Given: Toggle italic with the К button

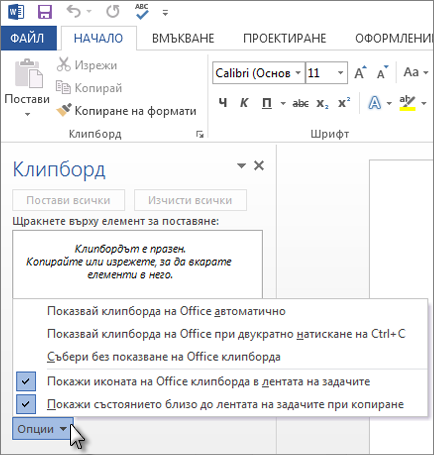Looking at the screenshot, I should pos(244,103).
